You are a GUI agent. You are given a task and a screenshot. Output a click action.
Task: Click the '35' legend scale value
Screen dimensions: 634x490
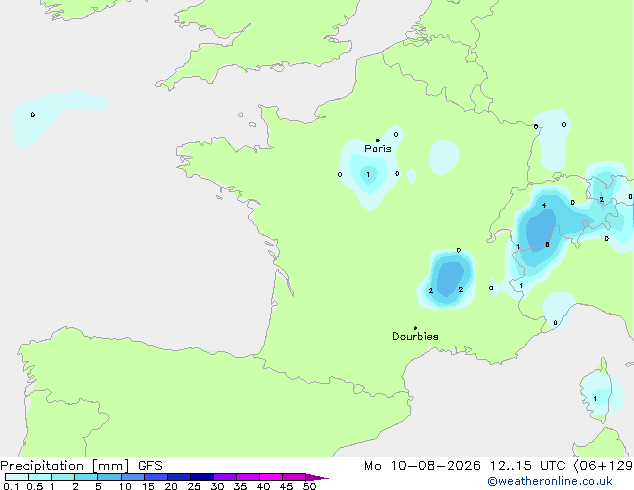[x=240, y=486]
